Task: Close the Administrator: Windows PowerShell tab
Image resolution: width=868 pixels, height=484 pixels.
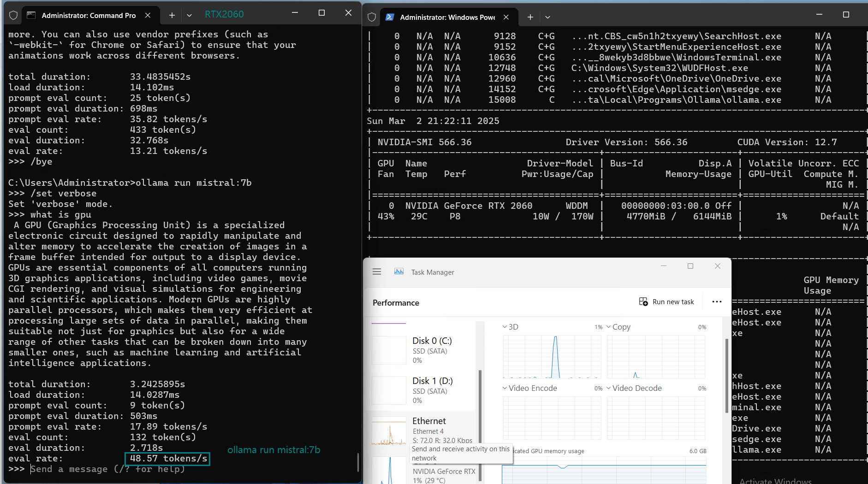Action: (x=506, y=17)
